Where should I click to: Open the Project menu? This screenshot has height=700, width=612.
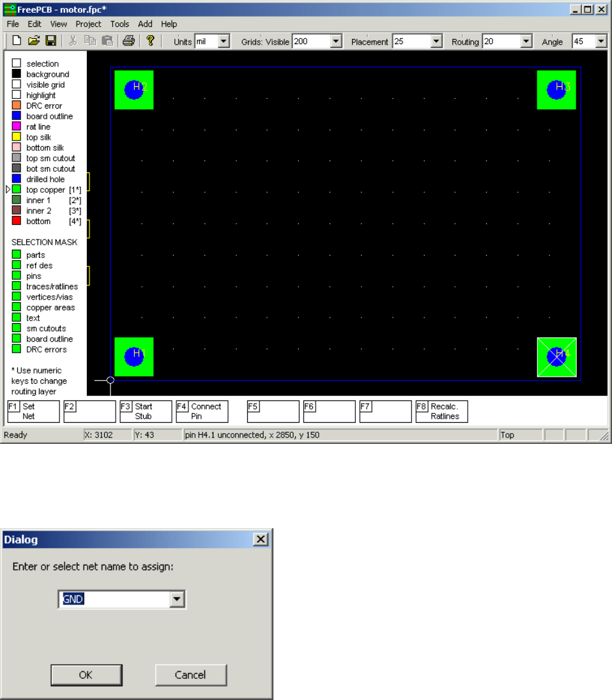coord(88,24)
